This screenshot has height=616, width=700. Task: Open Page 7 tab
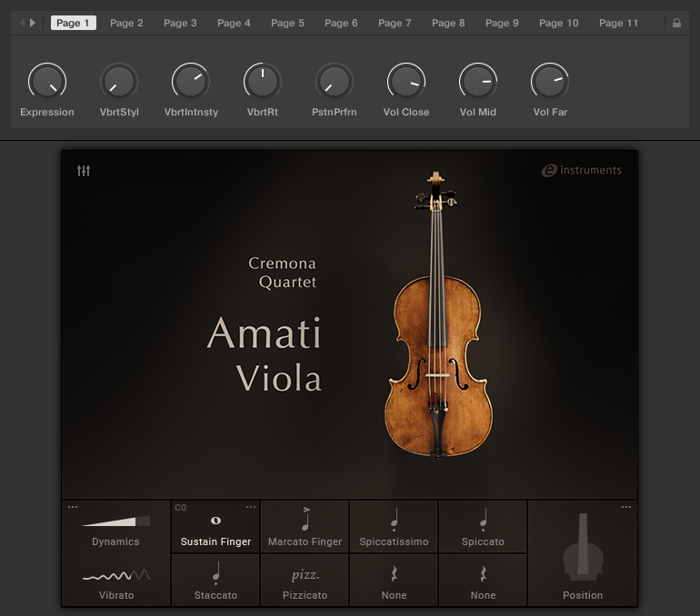coord(395,23)
